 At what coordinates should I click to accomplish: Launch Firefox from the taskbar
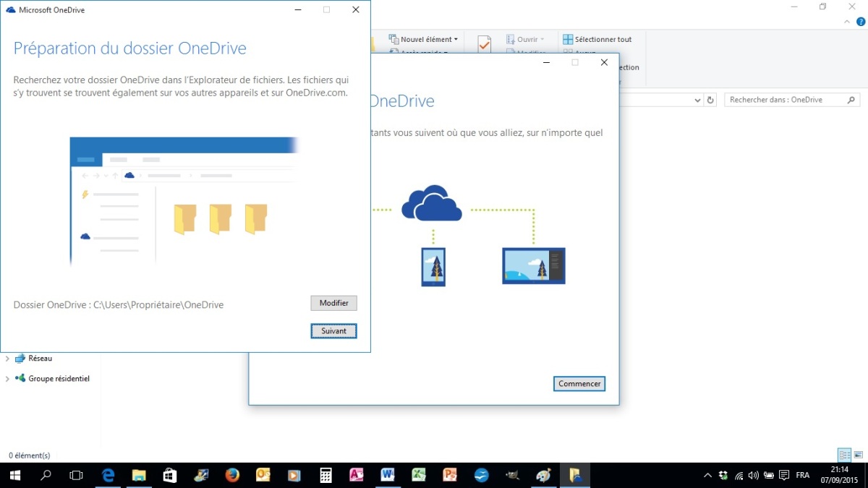[232, 475]
